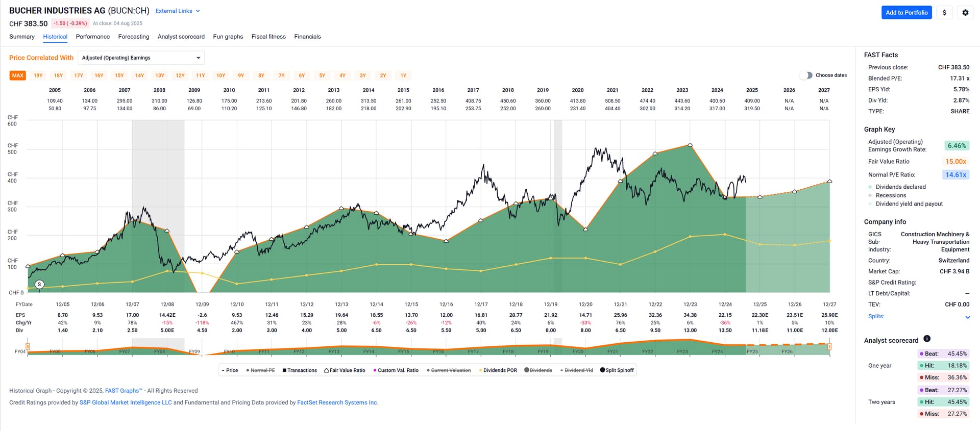980x431 pixels.
Task: Click the 15.00x Fair Value Ratio badge
Action: click(x=955, y=162)
